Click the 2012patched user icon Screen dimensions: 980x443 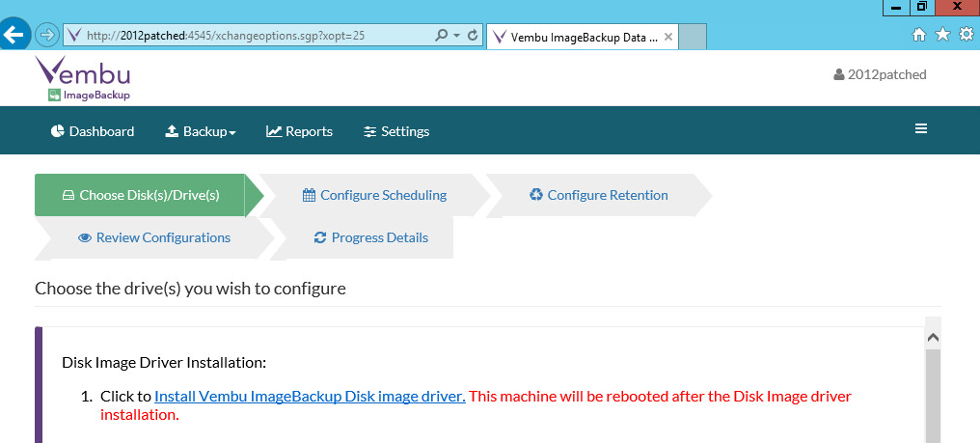tap(839, 74)
